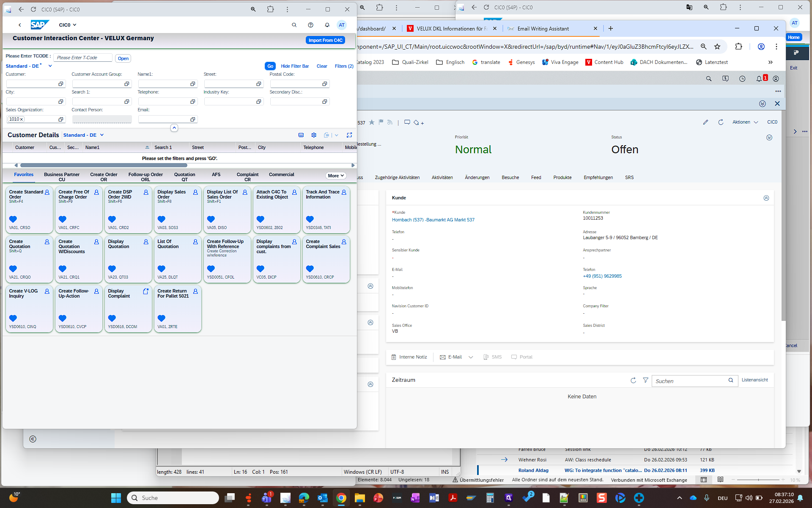Click SAP help question mark icon
Screen dimensions: 812x508
coord(310,25)
